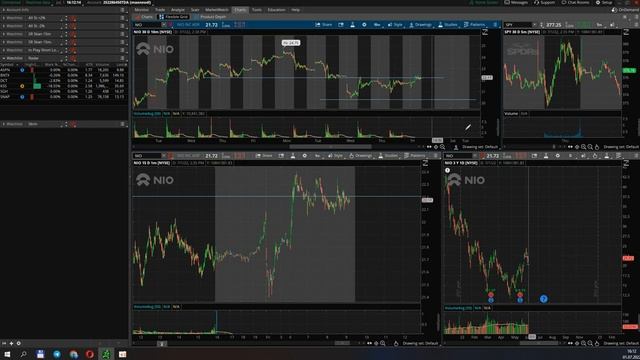Screen dimensions: 640x360
Task: Open the Patterns menu on the top NIO chart
Action: tap(475, 25)
